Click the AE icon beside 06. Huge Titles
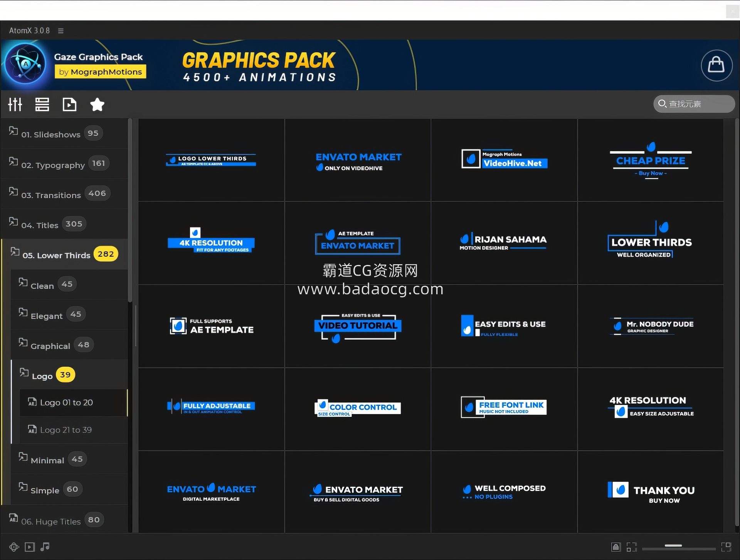Image resolution: width=740 pixels, height=560 pixels. tap(13, 518)
